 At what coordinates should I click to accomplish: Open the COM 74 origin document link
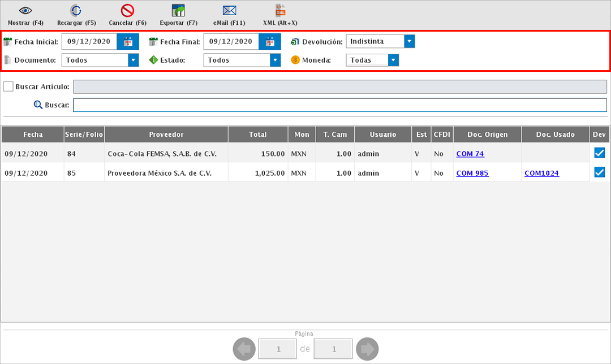point(470,154)
